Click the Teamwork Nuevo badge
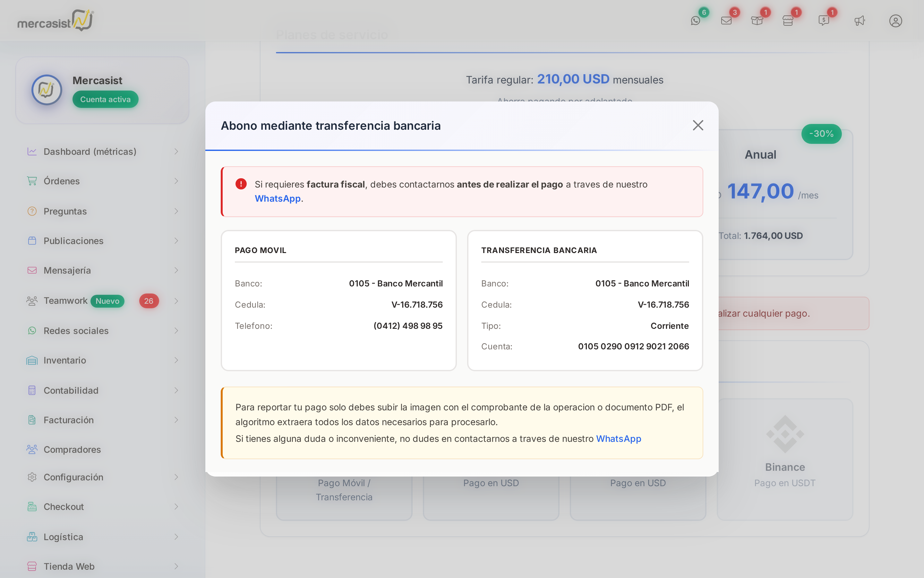This screenshot has width=924, height=578. (x=107, y=301)
